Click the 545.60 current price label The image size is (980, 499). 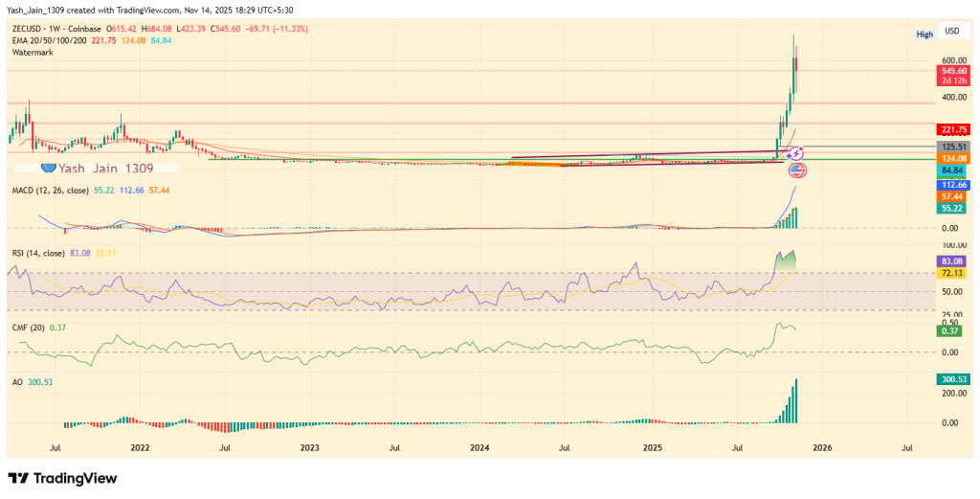950,71
